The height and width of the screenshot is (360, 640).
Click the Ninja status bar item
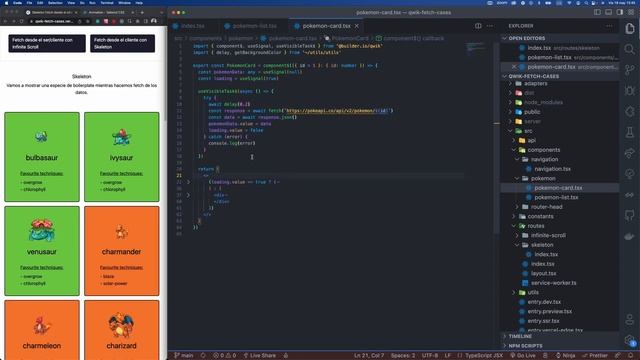(565, 356)
